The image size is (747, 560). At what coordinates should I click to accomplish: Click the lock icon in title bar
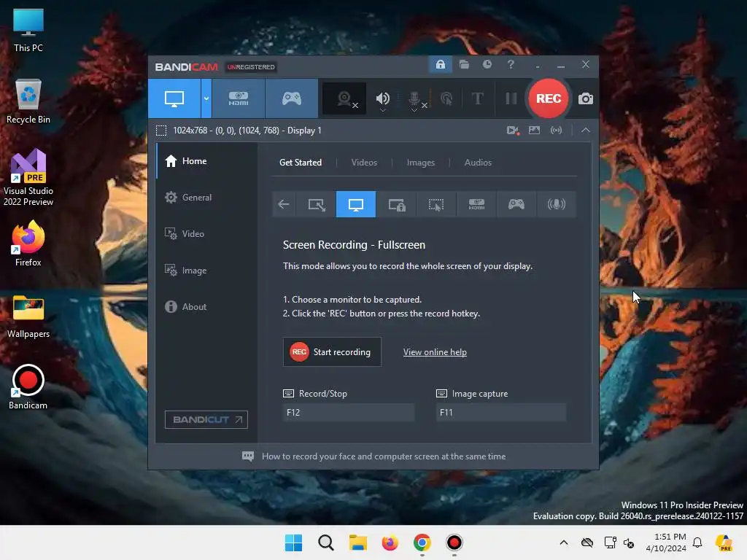coord(440,64)
